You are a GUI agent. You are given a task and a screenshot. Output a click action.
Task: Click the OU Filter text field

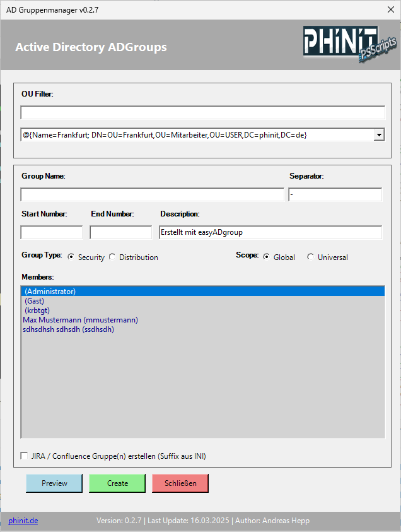tap(202, 113)
